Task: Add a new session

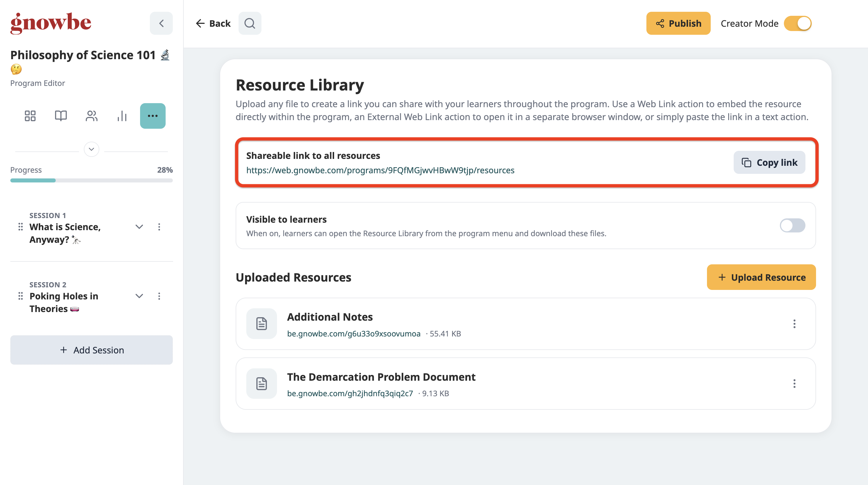Action: [91, 350]
